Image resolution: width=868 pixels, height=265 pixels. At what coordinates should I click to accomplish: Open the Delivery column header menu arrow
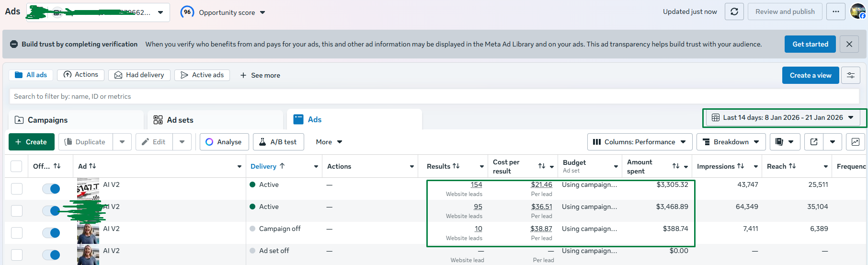[316, 166]
